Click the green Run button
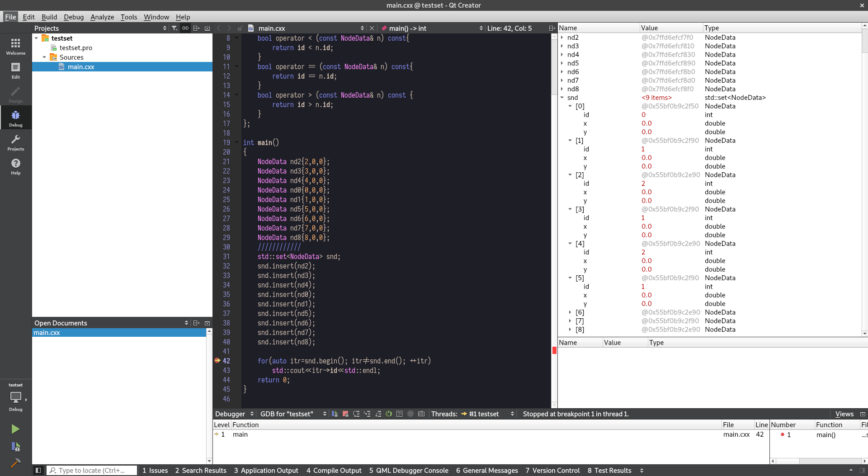868x476 pixels. click(x=15, y=429)
